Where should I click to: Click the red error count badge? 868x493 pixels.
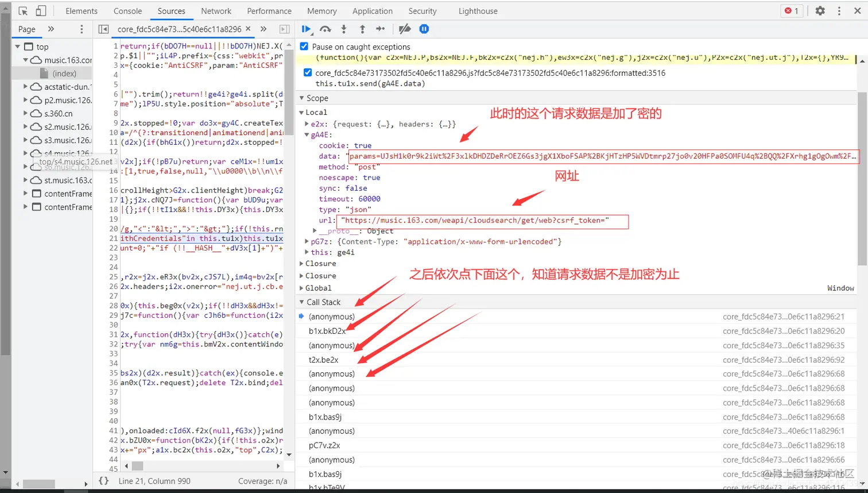(x=792, y=11)
